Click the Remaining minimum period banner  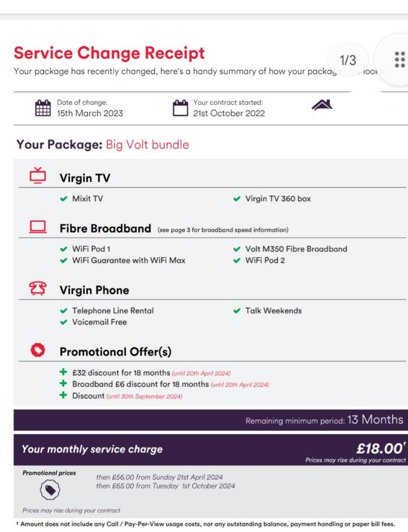click(211, 420)
